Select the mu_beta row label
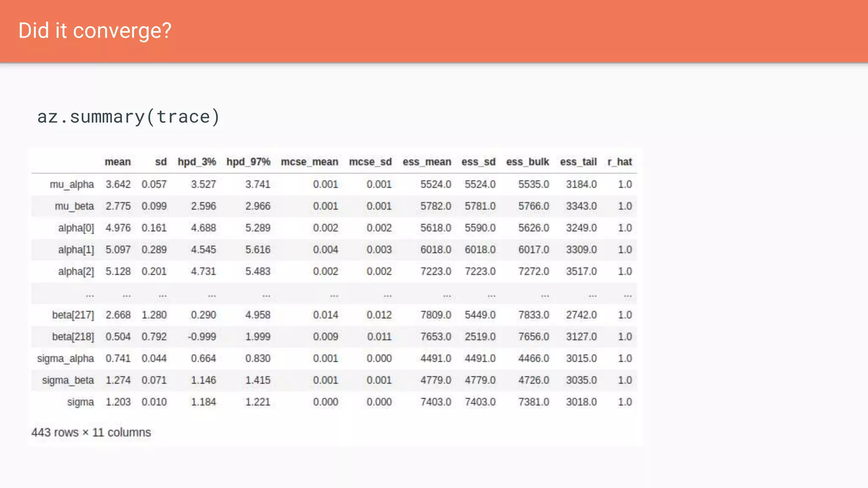Viewport: 868px width, 488px height. coord(74,206)
